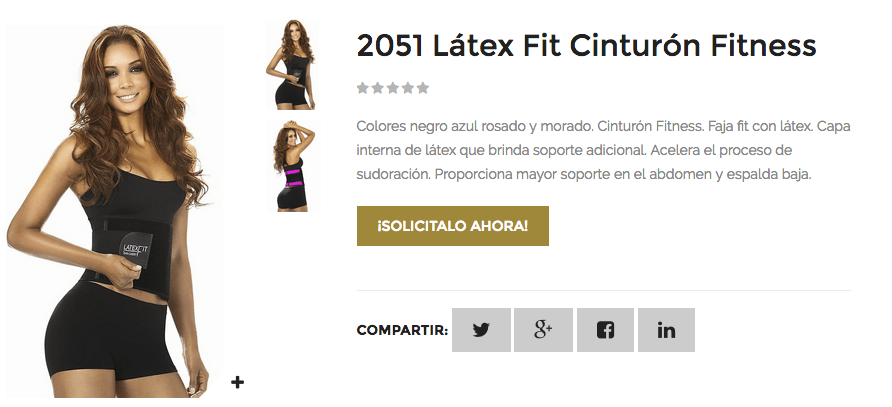Click the COMPARTIR label

pyautogui.click(x=402, y=331)
